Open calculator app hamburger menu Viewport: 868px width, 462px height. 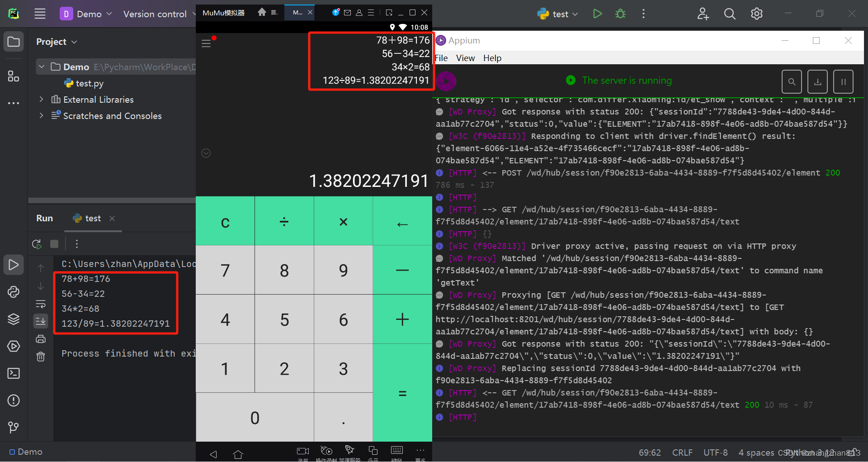tap(206, 43)
